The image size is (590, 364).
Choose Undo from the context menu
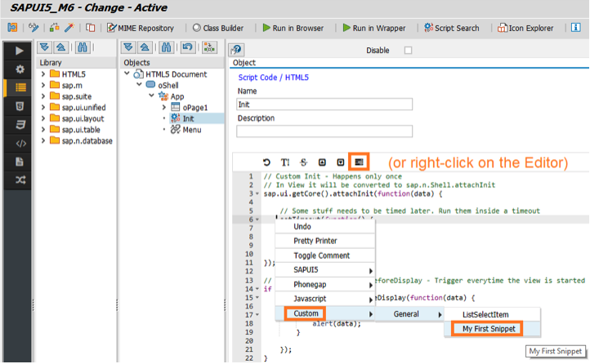[x=325, y=227]
